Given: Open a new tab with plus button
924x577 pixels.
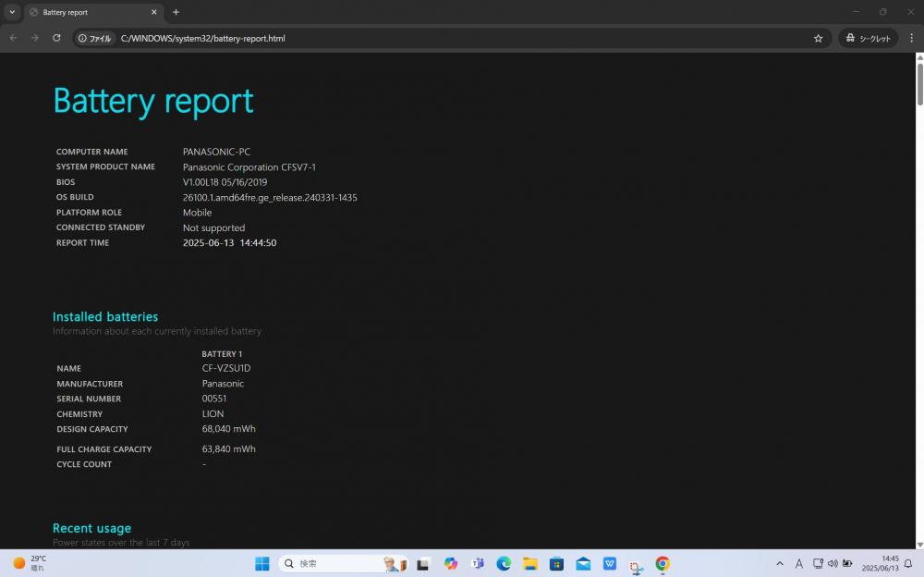Looking at the screenshot, I should (176, 12).
